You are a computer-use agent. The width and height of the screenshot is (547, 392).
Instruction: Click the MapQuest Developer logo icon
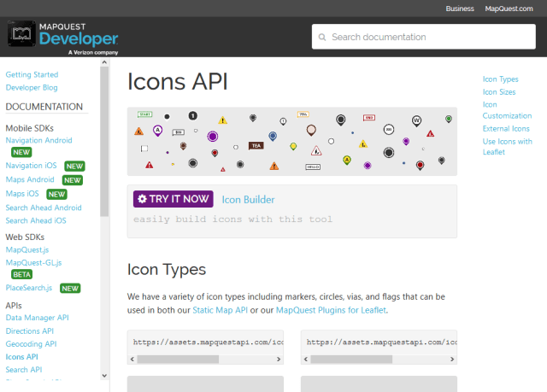[x=21, y=33]
